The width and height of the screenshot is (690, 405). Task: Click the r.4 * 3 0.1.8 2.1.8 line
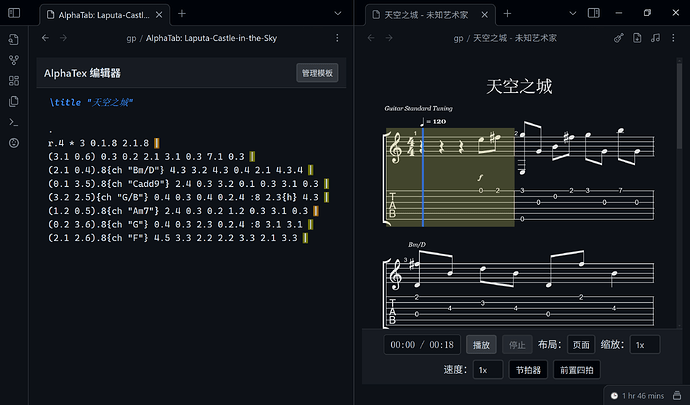103,143
